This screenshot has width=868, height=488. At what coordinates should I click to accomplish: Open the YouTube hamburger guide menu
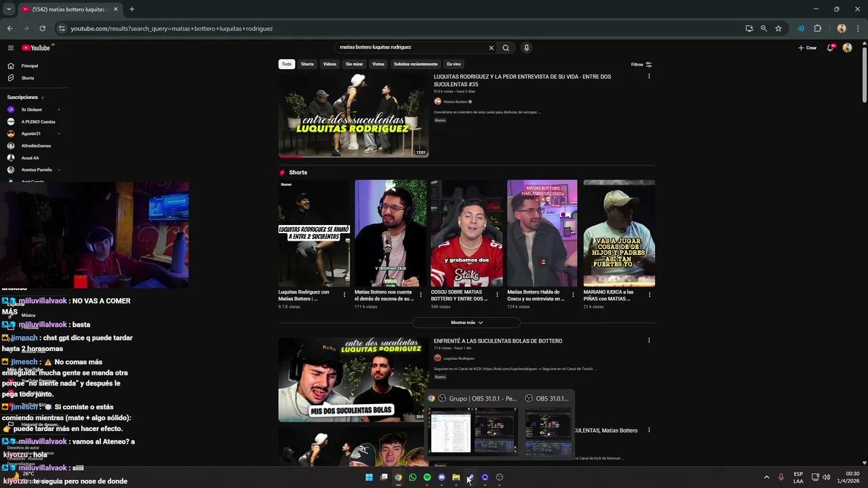[x=11, y=47]
